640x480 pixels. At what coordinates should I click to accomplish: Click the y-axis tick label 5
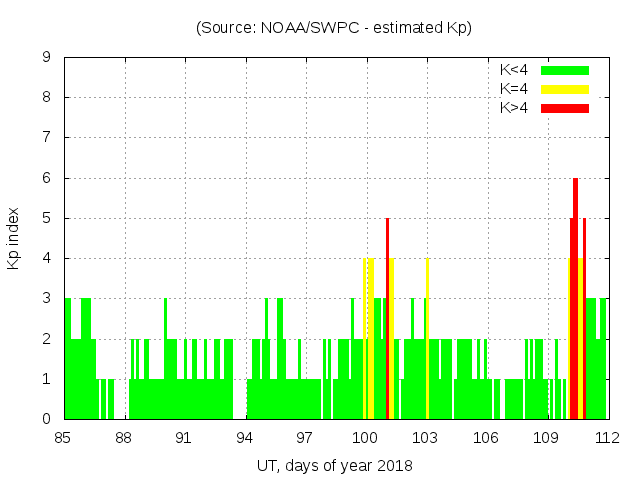point(47,218)
